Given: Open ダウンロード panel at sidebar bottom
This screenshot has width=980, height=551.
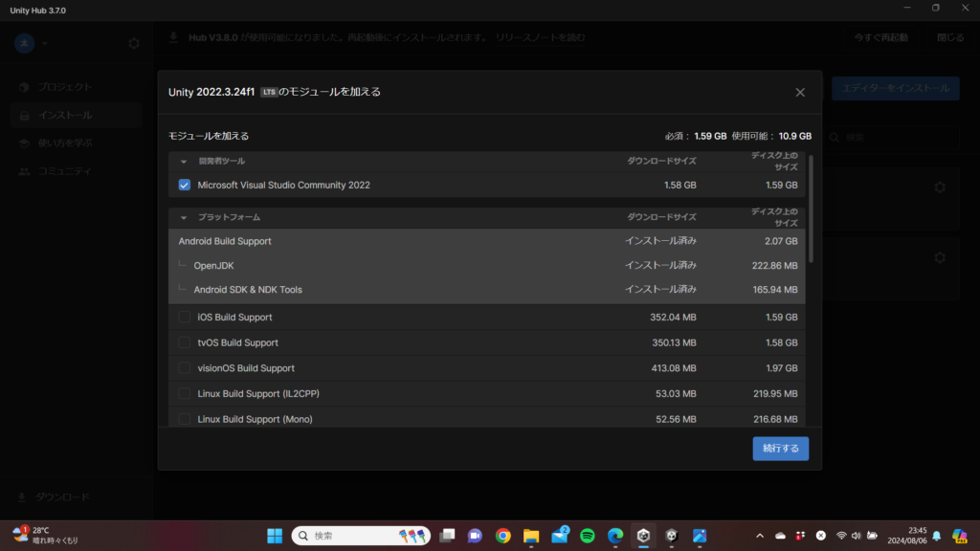Looking at the screenshot, I should tap(54, 497).
